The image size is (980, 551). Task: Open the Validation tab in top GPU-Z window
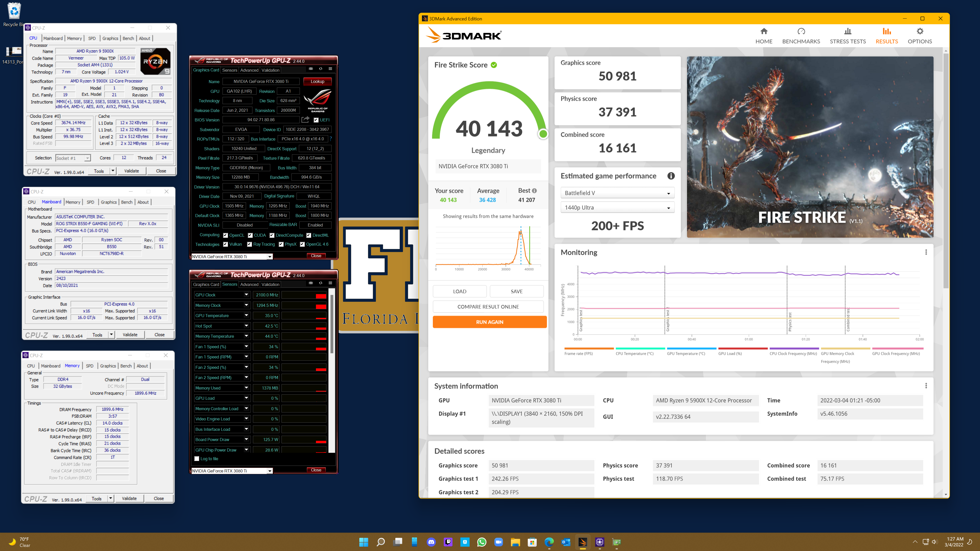[x=271, y=70]
